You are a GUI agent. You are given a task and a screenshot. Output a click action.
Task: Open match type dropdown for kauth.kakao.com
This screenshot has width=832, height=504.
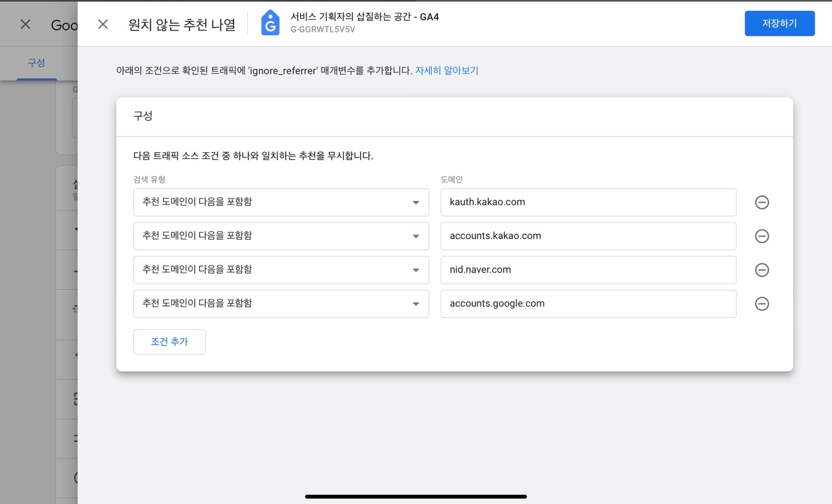[x=281, y=203]
